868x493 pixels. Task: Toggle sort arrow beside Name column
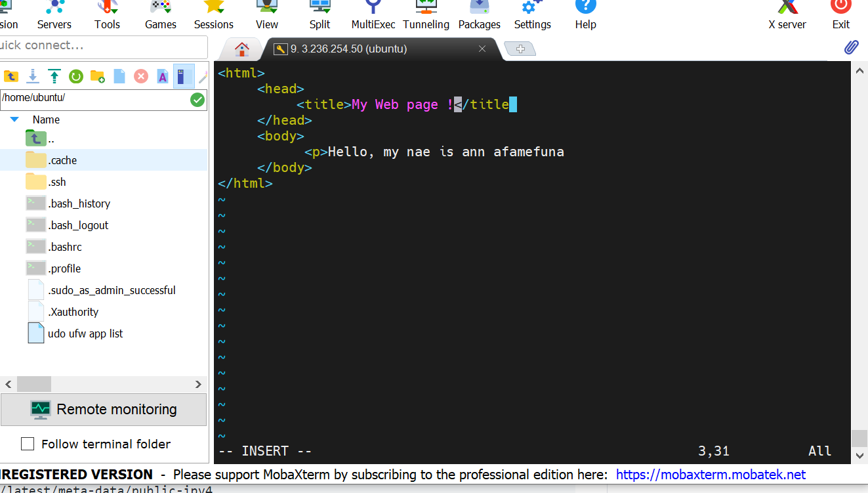(14, 119)
